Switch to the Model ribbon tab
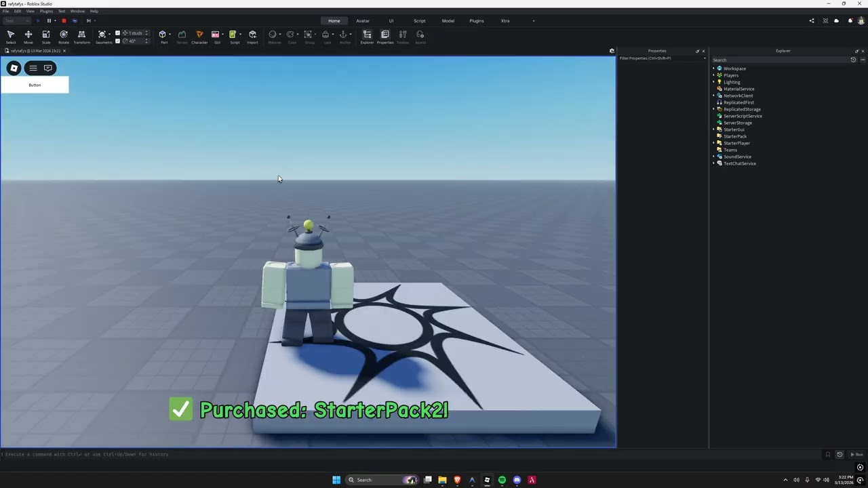868x488 pixels. pos(448,21)
